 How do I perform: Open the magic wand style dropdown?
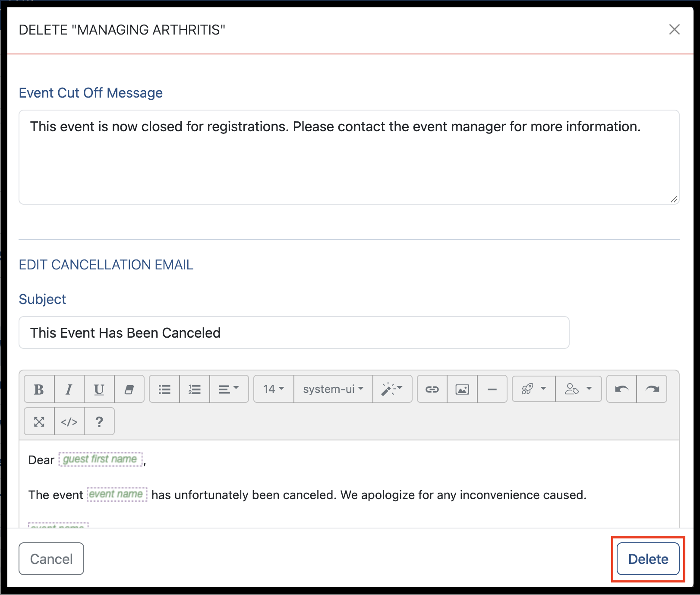pos(392,389)
